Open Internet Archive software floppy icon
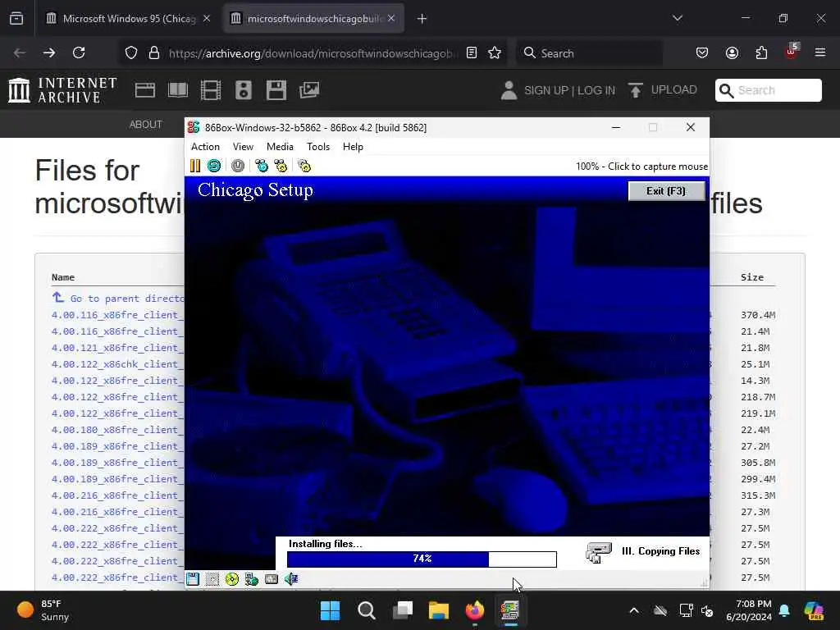 276,90
